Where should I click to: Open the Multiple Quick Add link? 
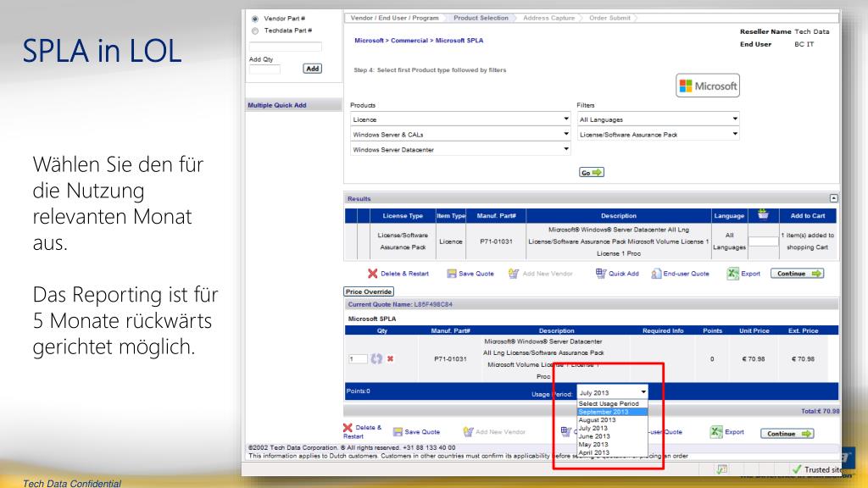(x=277, y=105)
